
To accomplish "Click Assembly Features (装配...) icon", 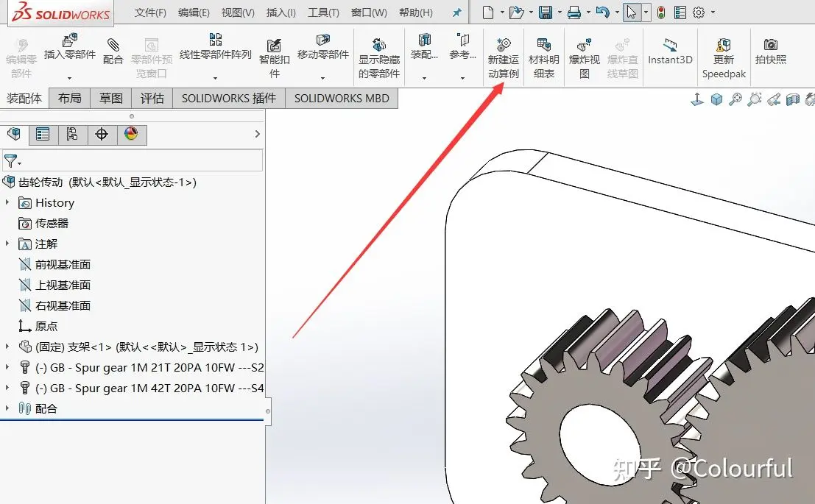I will (x=424, y=40).
